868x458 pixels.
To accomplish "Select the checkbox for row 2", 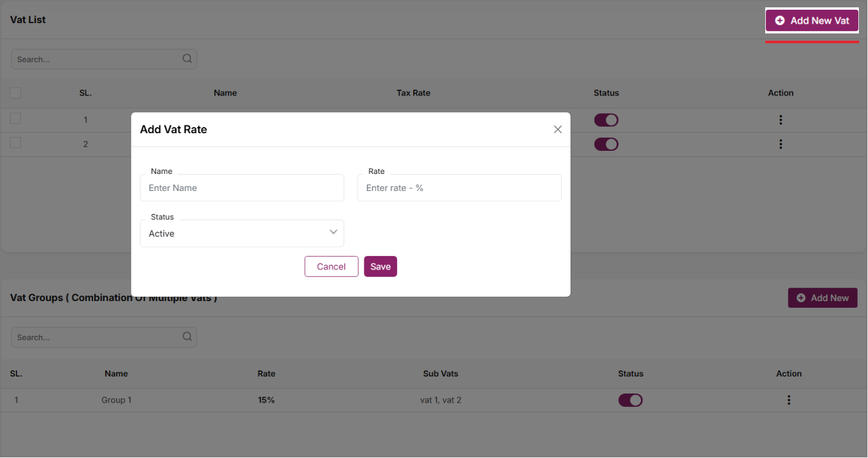I will [x=15, y=143].
